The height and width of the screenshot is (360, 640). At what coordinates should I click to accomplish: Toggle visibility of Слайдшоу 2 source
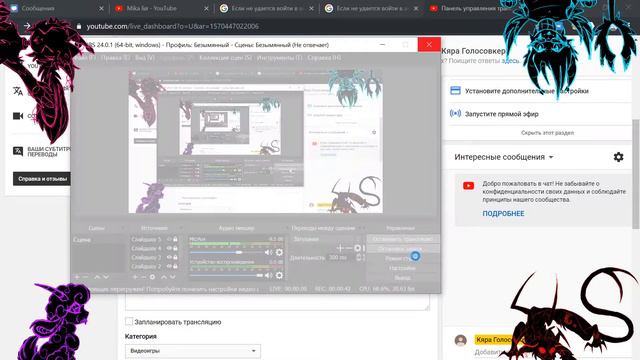tap(169, 266)
